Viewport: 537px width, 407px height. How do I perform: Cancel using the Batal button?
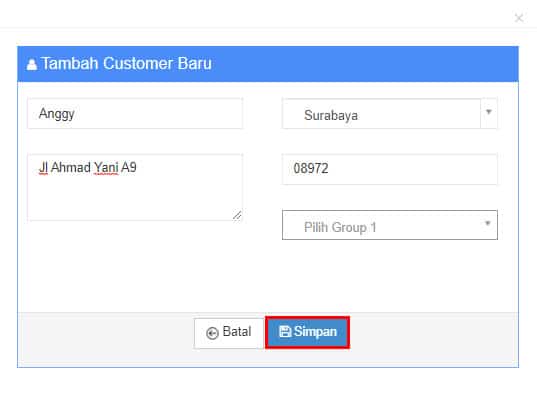click(229, 333)
